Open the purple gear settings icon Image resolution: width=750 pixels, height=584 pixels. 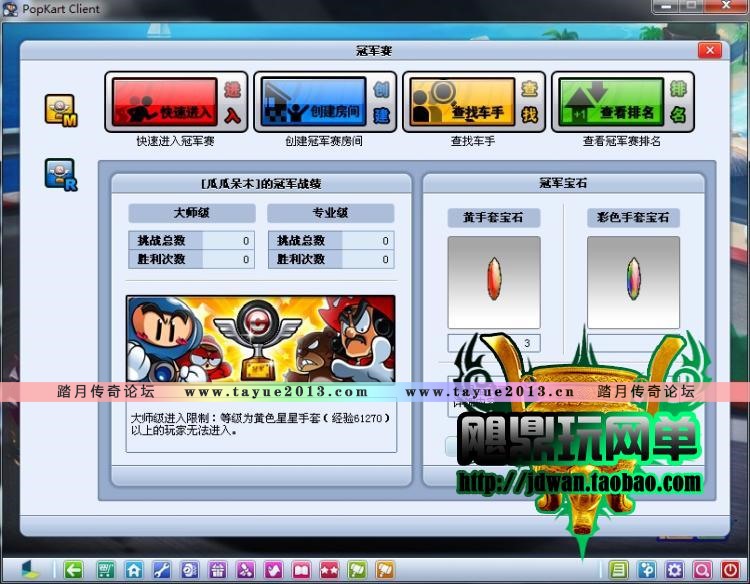[674, 570]
